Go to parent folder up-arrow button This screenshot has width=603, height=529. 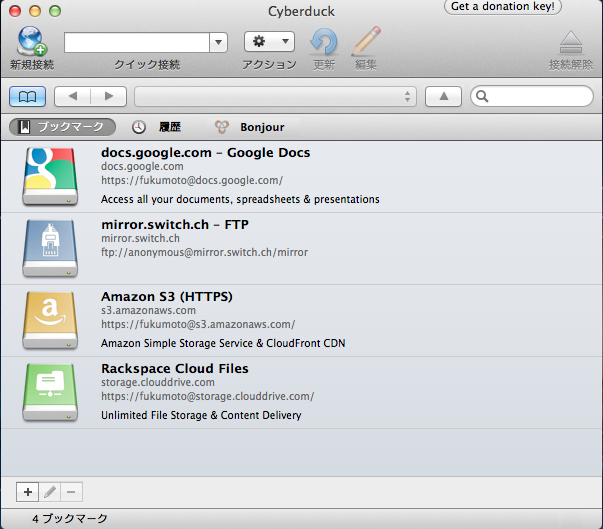point(443,96)
